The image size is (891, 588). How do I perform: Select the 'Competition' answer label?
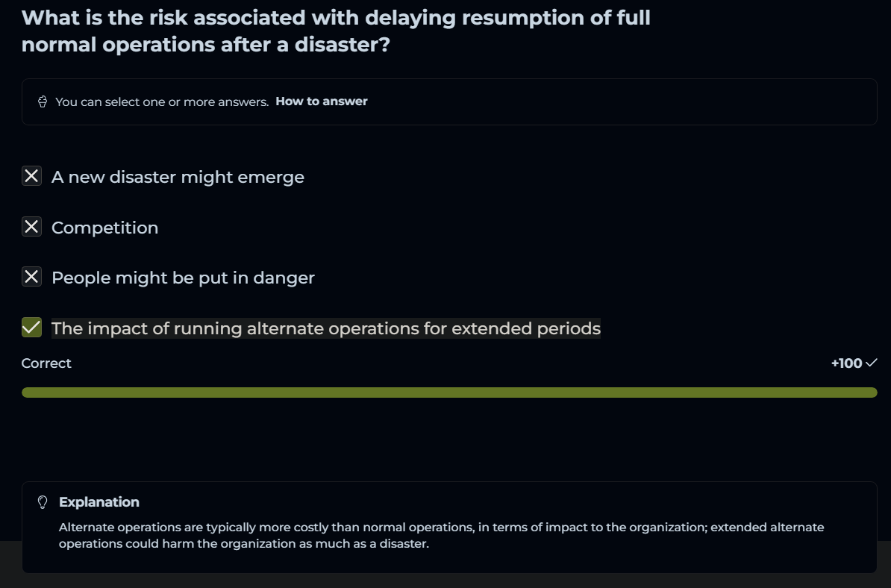(104, 228)
